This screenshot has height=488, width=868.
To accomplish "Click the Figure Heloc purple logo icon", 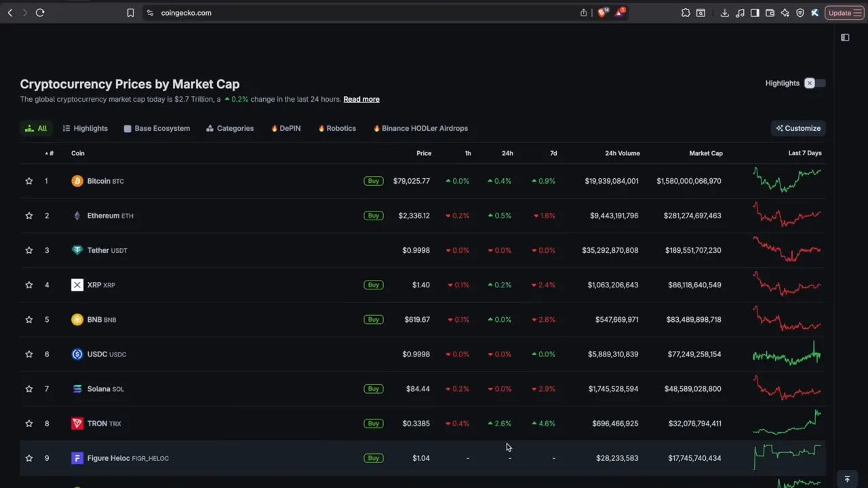I will tap(77, 458).
